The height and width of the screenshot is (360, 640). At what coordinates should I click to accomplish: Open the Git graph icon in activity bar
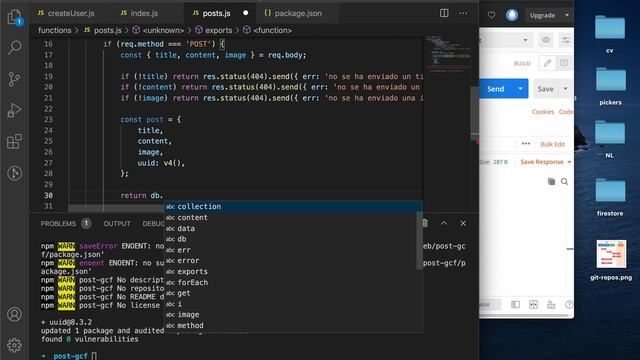[x=14, y=173]
